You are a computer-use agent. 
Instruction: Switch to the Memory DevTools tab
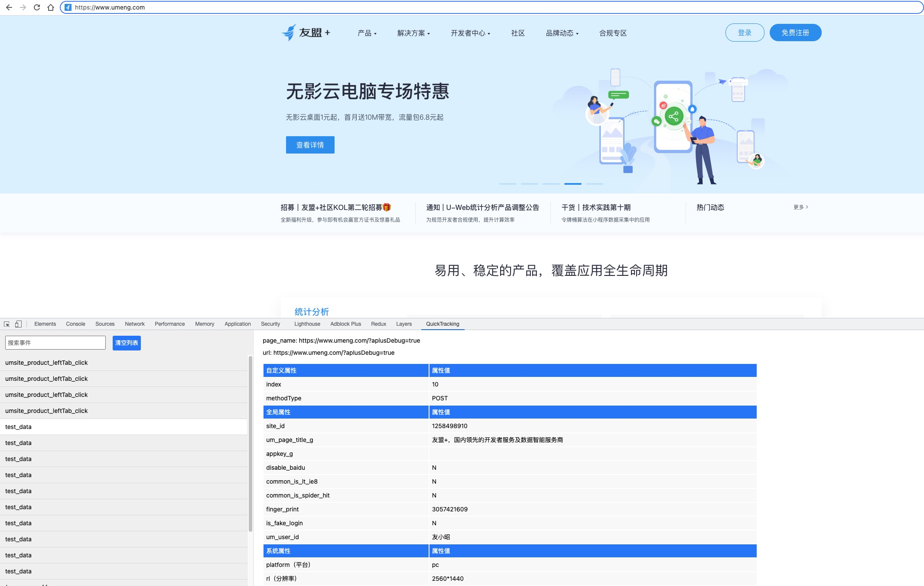[x=205, y=324]
